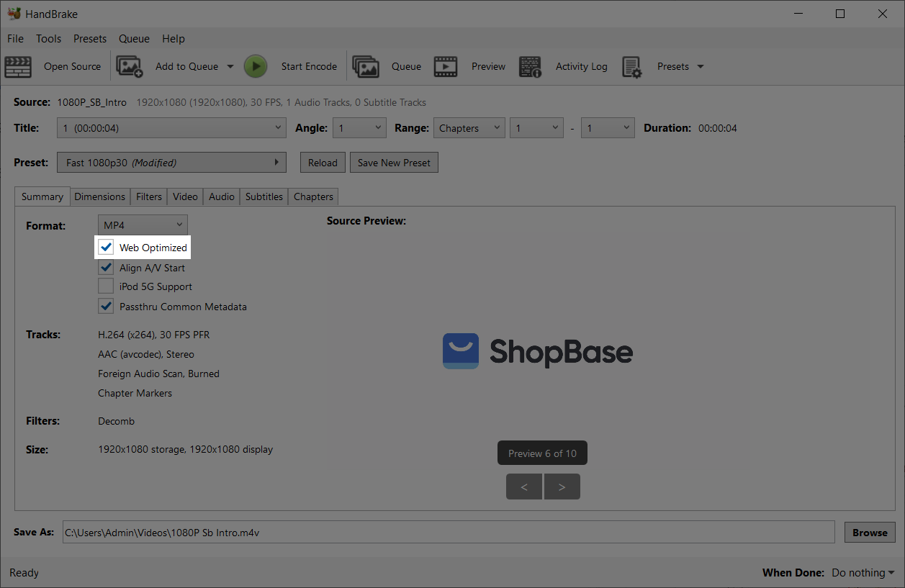This screenshot has height=588, width=905.
Task: Open the Title dropdown showing 1 (00:00:04)
Action: click(x=171, y=128)
